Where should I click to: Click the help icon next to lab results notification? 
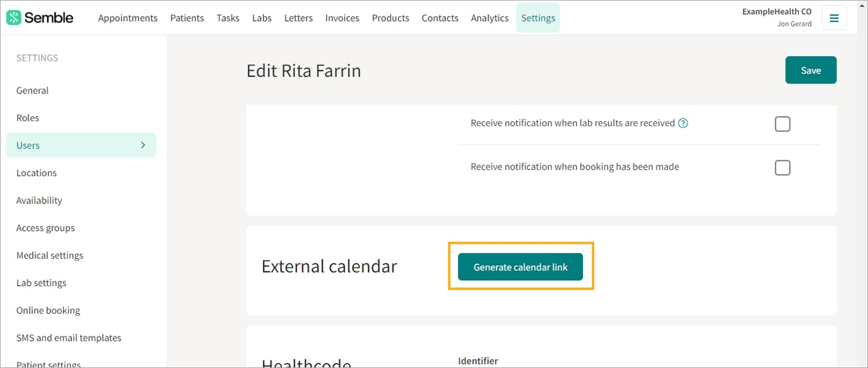[x=683, y=123]
